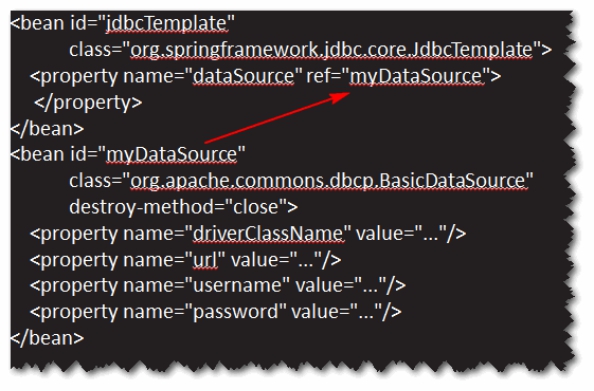Click the property name "username"
Screen dimensions: 594x391
point(238,286)
